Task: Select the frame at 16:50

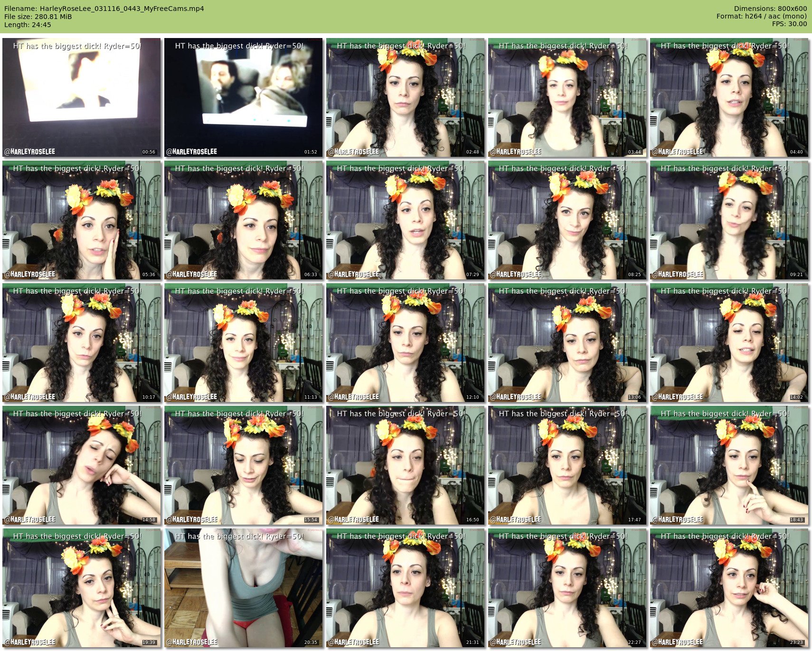Action: tap(406, 465)
